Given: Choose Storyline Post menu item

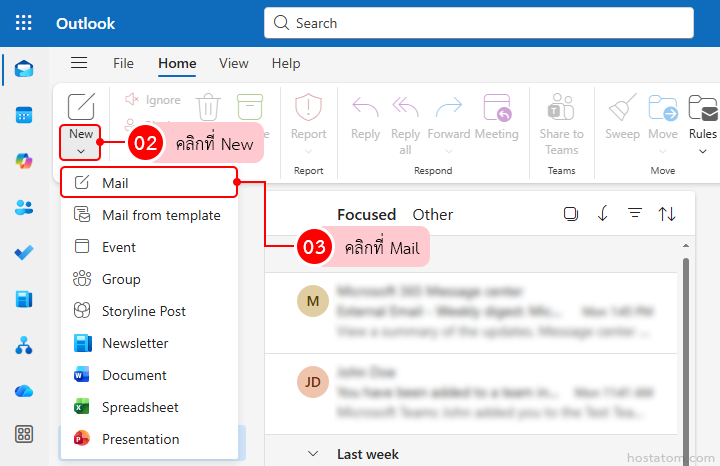Looking at the screenshot, I should 149,311.
